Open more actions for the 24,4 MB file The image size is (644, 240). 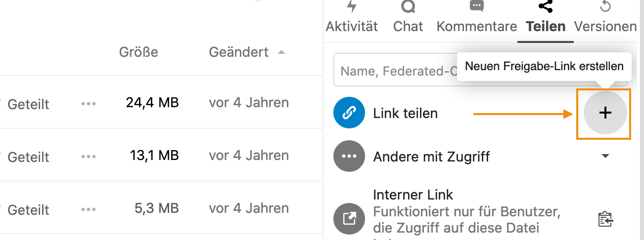click(89, 104)
